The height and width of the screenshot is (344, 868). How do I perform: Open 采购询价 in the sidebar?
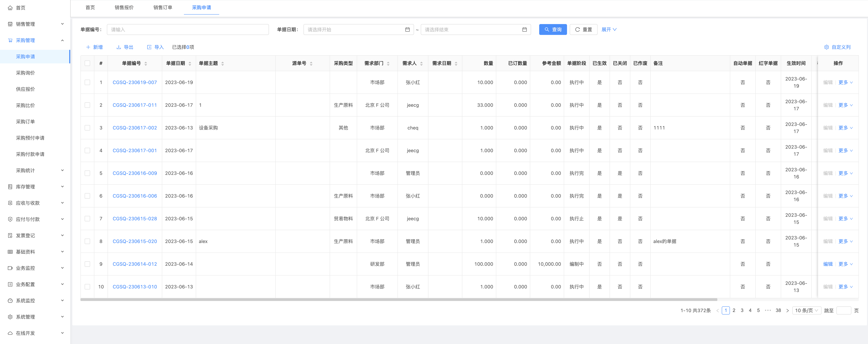coord(26,73)
